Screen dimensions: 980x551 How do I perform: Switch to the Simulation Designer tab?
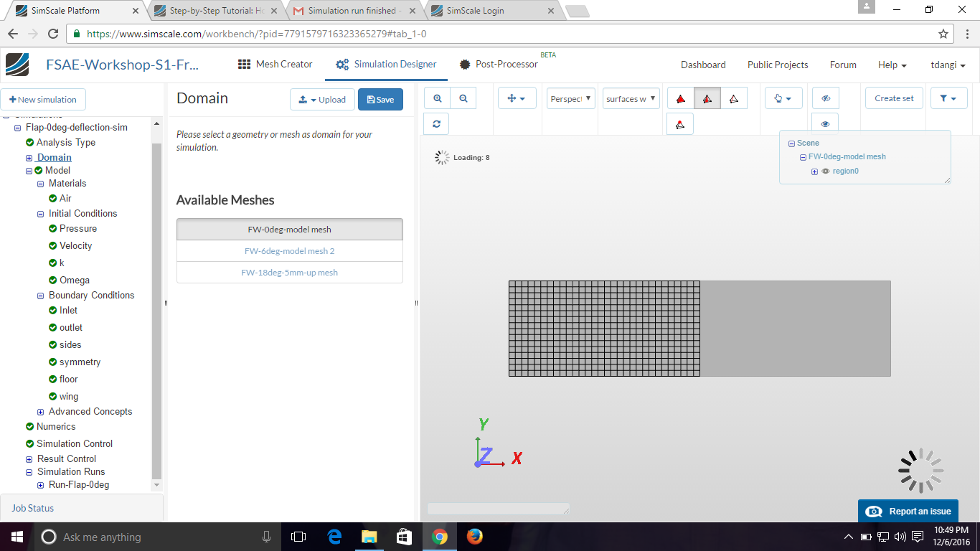point(386,65)
